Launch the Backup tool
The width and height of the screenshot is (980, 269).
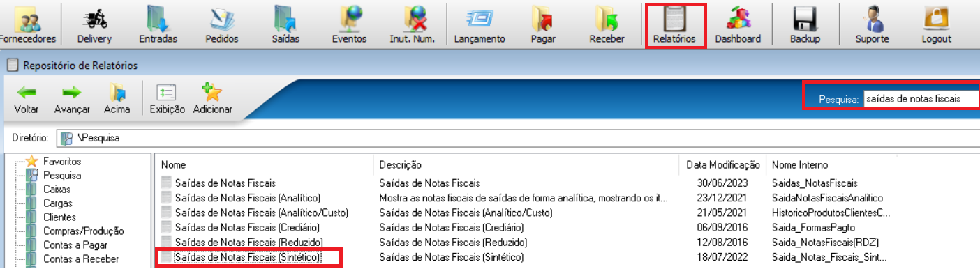805,25
